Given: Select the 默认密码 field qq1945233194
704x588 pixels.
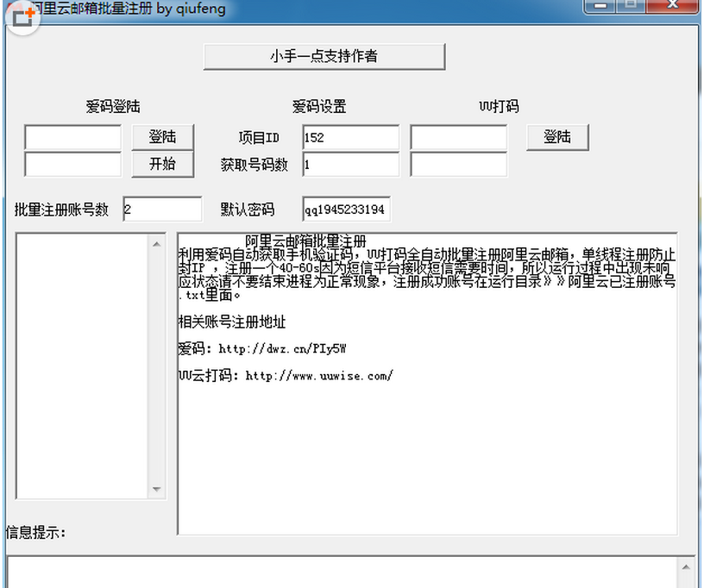Looking at the screenshot, I should coord(346,209).
